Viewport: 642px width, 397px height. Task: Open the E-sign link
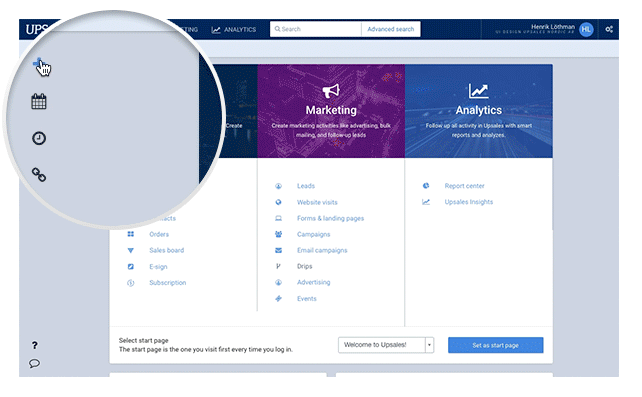click(158, 266)
